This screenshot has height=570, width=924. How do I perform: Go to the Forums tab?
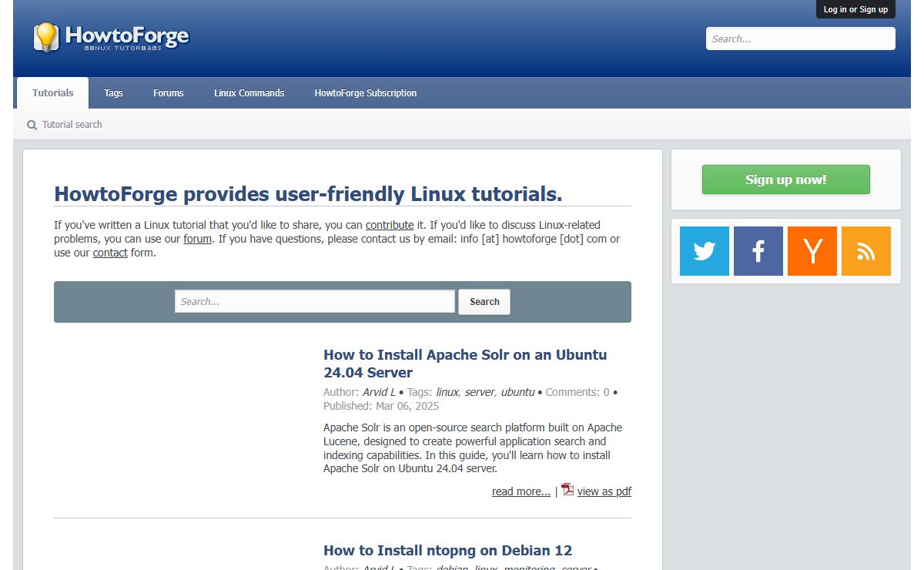[169, 93]
